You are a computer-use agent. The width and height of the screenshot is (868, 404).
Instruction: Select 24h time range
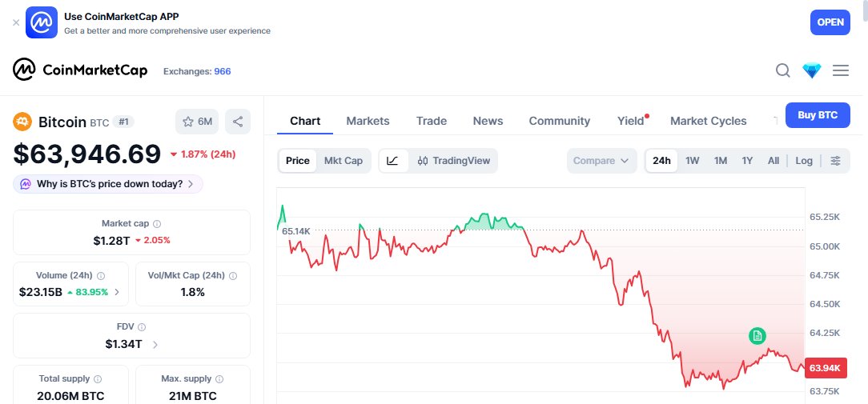point(661,161)
